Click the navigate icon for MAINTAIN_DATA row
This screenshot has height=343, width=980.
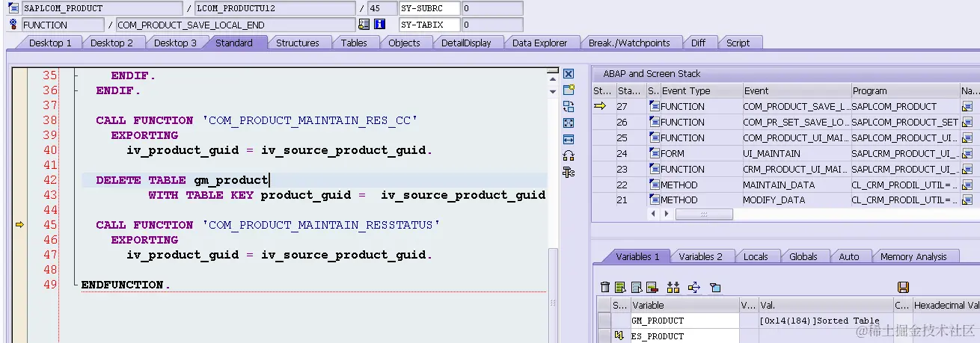[967, 185]
